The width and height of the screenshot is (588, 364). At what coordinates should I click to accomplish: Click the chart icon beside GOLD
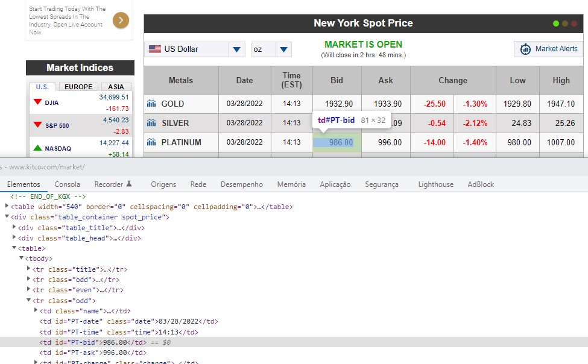coord(151,104)
